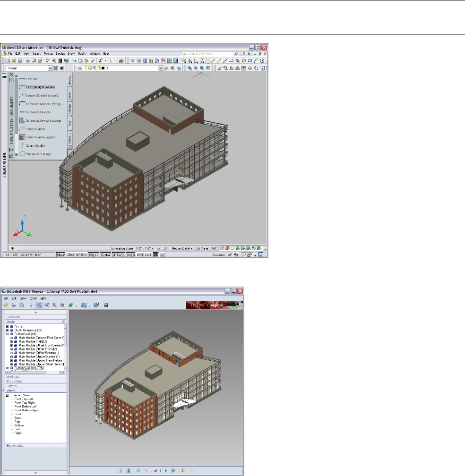Toggle OSNAP in AutoCAD status bar
This screenshot has height=476, width=465.
[x=106, y=255]
